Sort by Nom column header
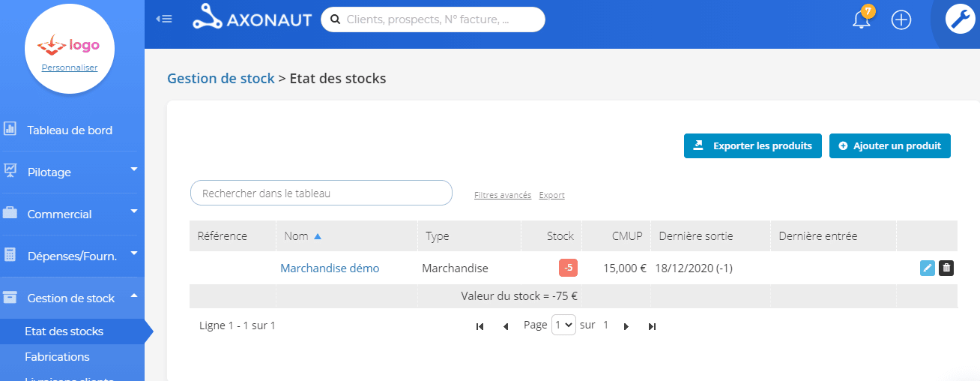Viewport: 980px width, 381px height. coord(347,235)
